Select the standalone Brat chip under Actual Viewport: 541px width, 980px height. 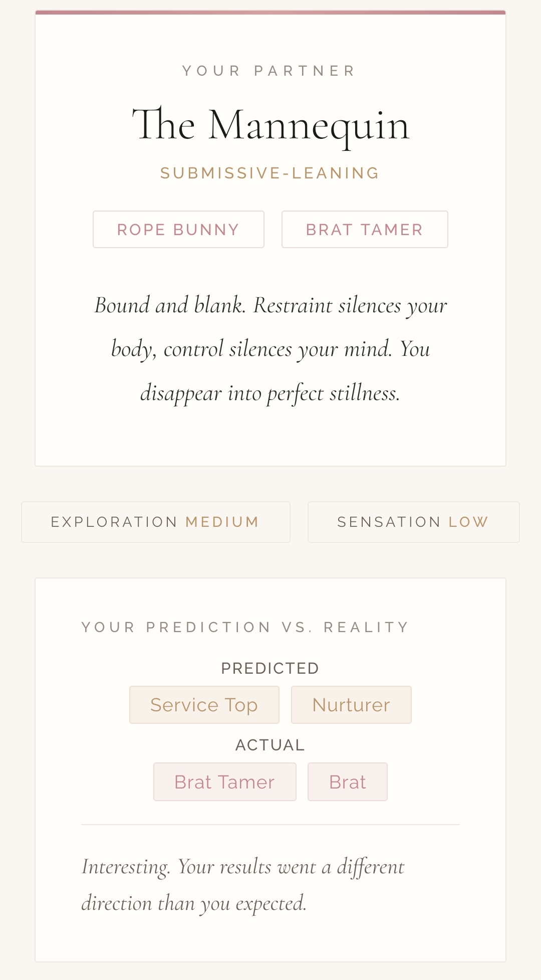tap(347, 782)
